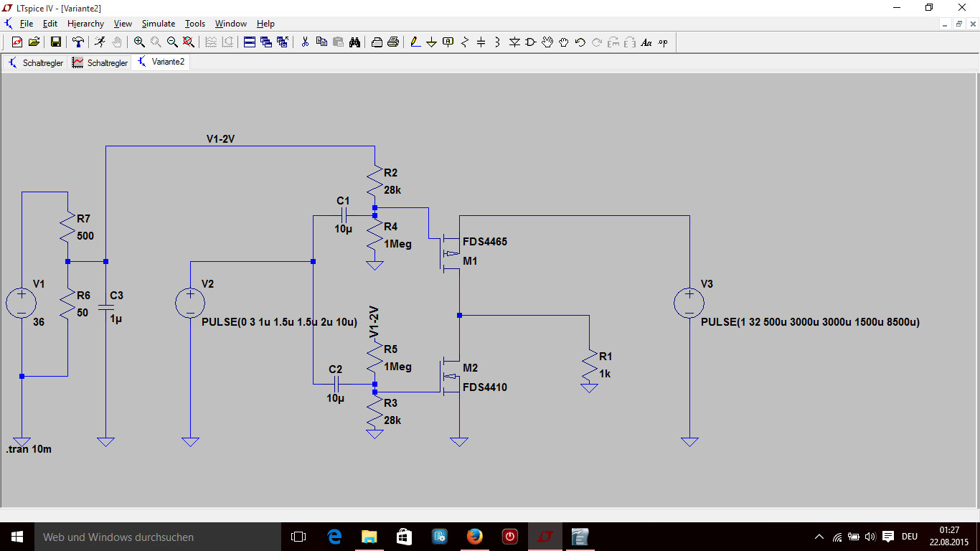Run the simulation with running man icon
The width and height of the screenshot is (980, 551).
click(x=100, y=42)
